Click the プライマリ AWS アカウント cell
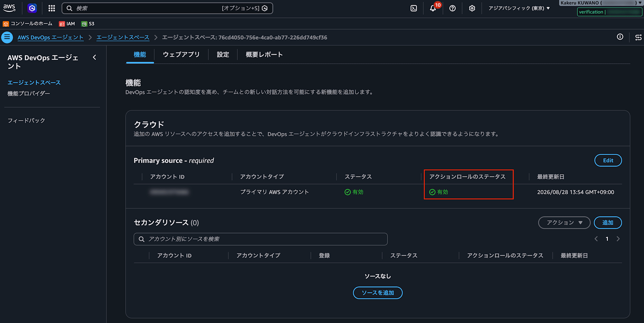Image resolution: width=644 pixels, height=323 pixels. 274,192
